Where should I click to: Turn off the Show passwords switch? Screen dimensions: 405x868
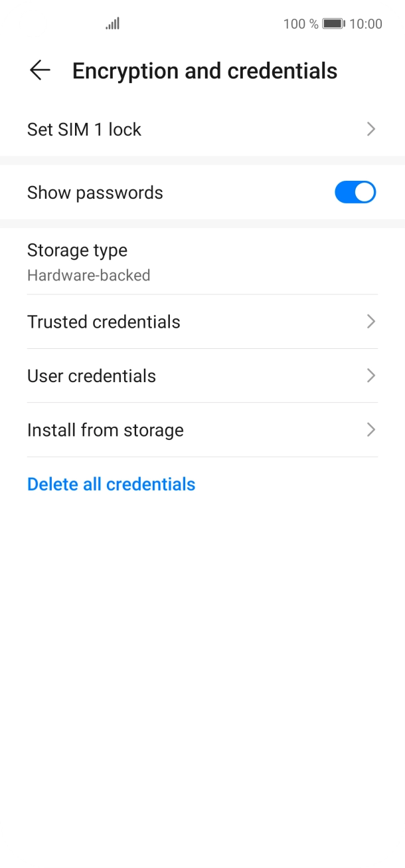pyautogui.click(x=355, y=193)
